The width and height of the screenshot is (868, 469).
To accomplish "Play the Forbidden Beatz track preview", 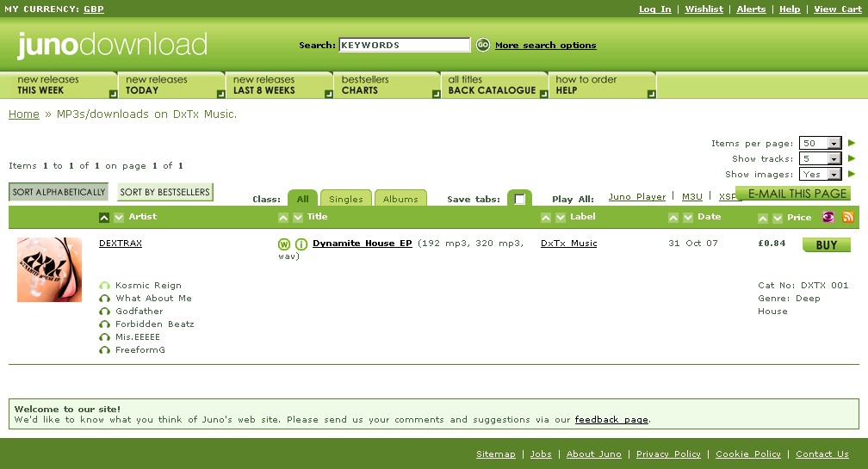I will (104, 324).
